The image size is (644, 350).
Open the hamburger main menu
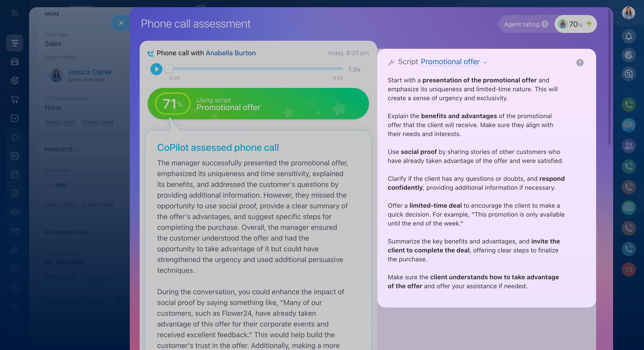[x=15, y=13]
